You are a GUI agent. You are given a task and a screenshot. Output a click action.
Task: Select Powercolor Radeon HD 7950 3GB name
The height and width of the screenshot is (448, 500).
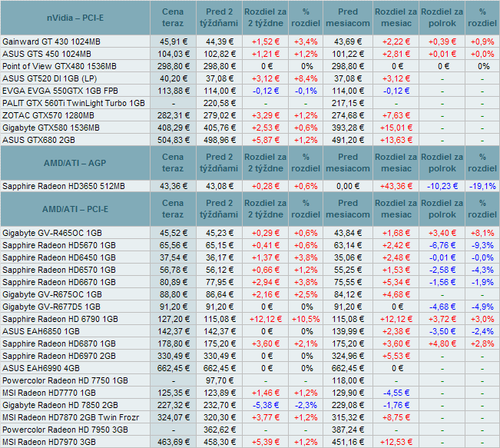click(65, 430)
